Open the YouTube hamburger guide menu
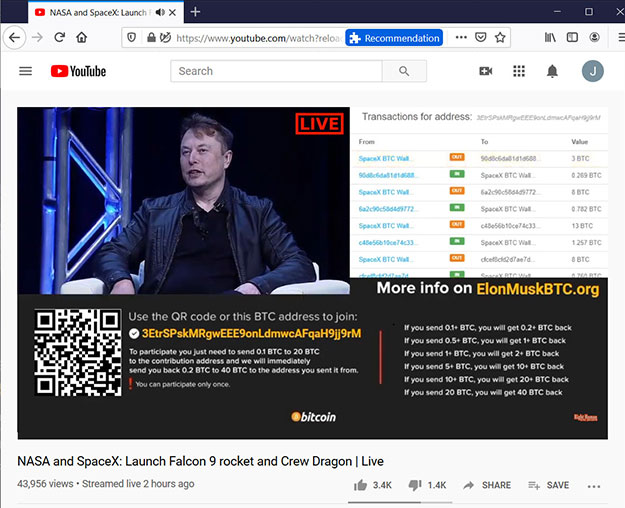625x508 pixels. point(25,71)
